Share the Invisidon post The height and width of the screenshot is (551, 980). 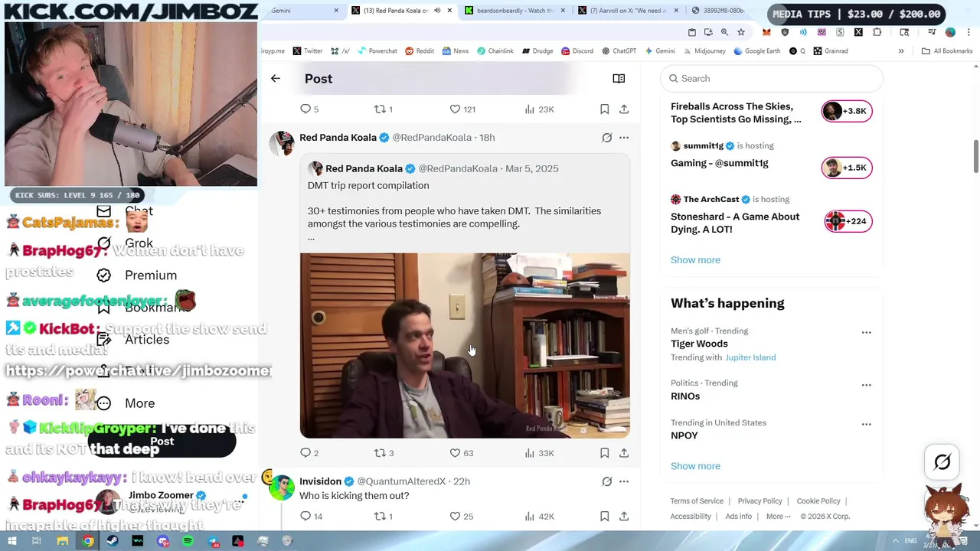(624, 517)
